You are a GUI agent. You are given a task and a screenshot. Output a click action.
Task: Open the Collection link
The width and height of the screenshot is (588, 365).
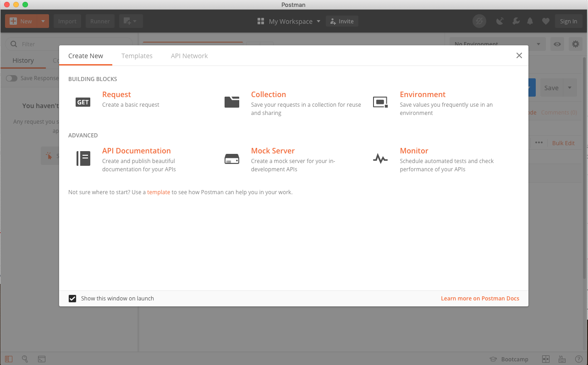click(269, 94)
